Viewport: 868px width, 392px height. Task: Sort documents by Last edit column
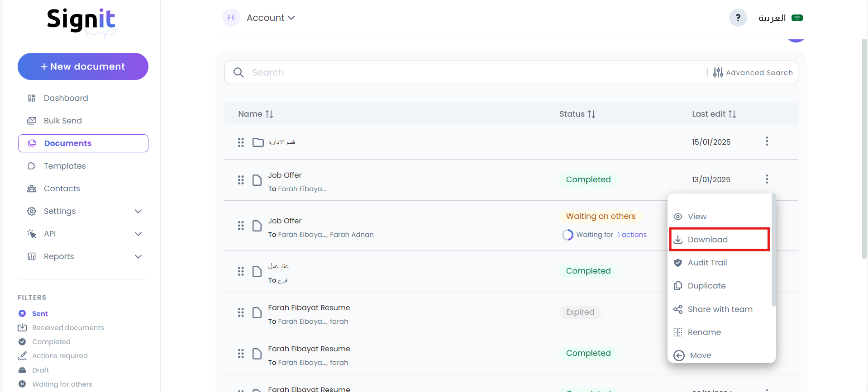[x=714, y=114]
